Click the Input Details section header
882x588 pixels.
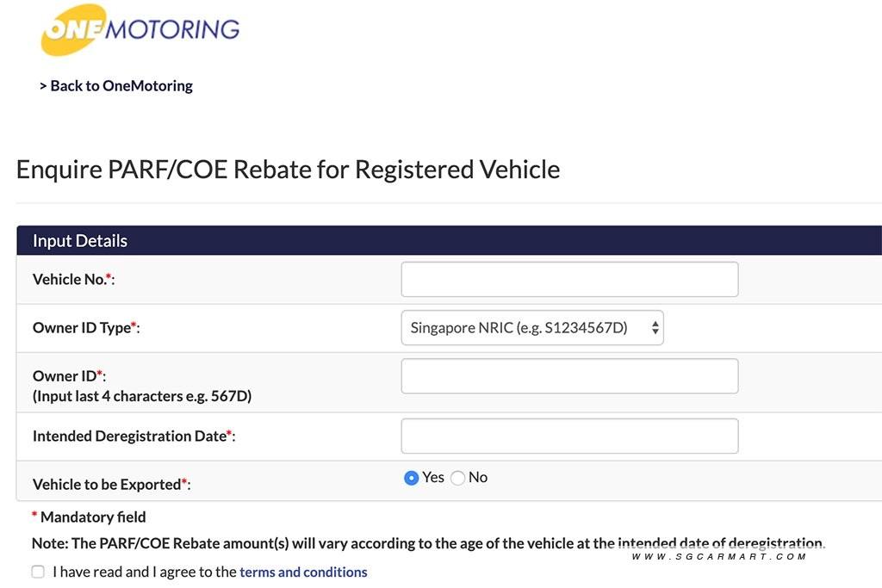point(80,241)
